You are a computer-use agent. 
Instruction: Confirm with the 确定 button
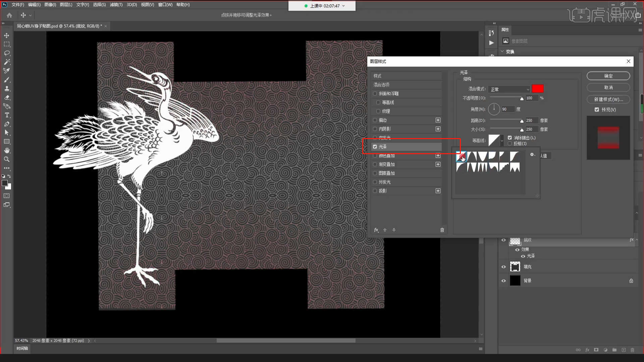click(x=608, y=76)
